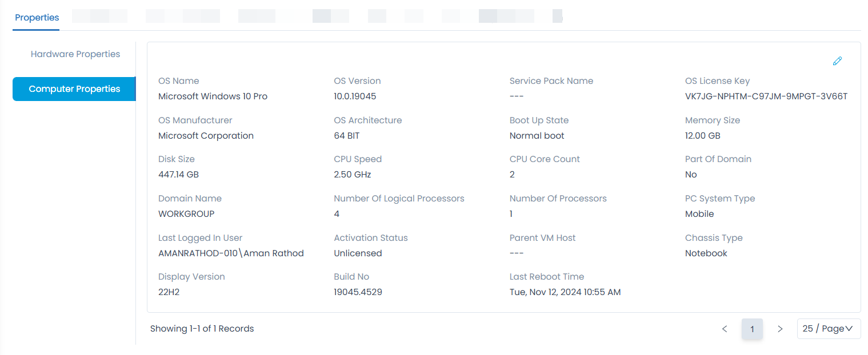Go to the next page arrow
The image size is (868, 355).
780,329
